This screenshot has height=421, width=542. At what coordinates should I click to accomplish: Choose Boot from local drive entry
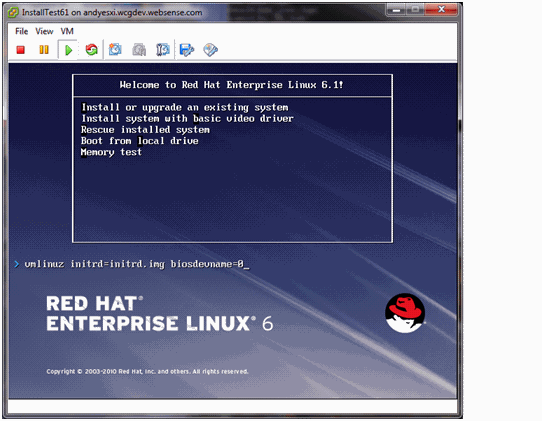pos(140,141)
